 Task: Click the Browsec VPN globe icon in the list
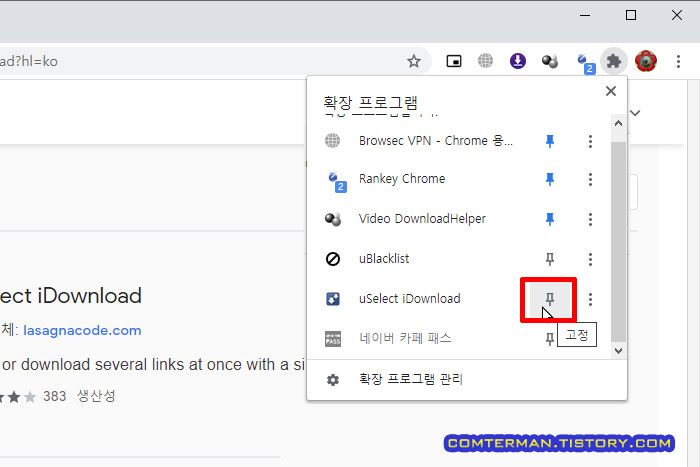[x=332, y=141]
